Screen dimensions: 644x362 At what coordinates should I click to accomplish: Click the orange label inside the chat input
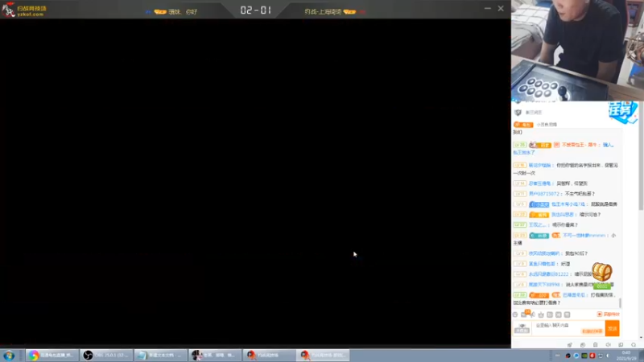[x=592, y=331]
